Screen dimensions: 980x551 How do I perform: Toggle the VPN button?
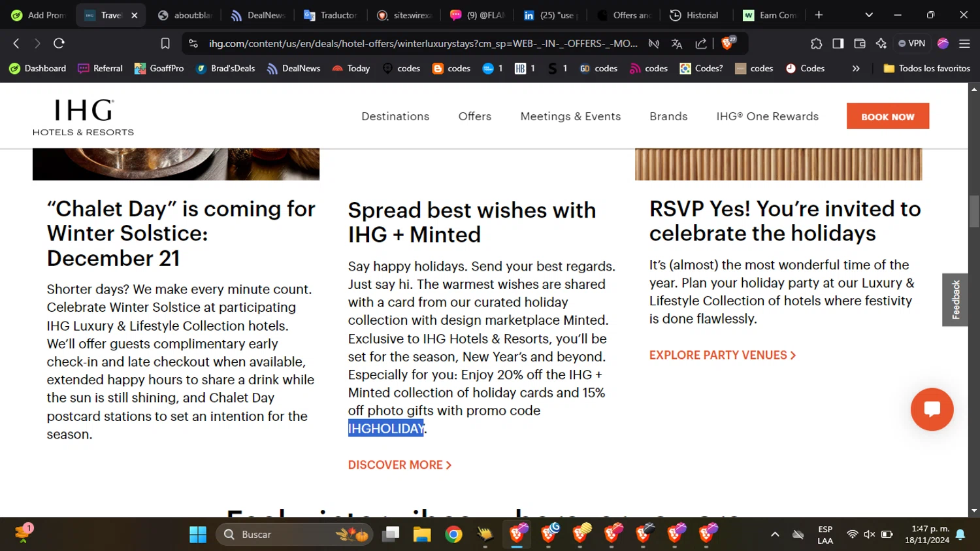(x=912, y=43)
